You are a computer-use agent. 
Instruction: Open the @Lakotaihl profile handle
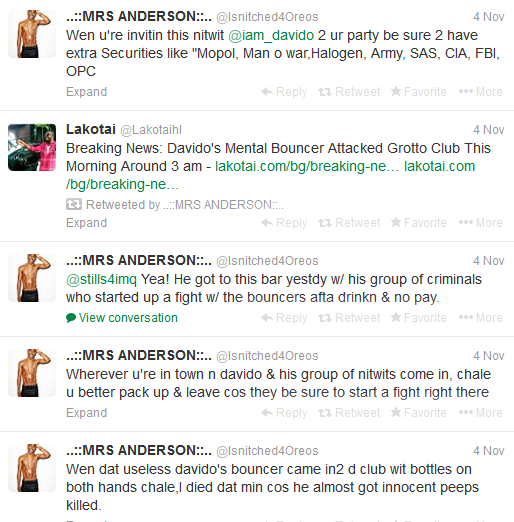pos(151,130)
